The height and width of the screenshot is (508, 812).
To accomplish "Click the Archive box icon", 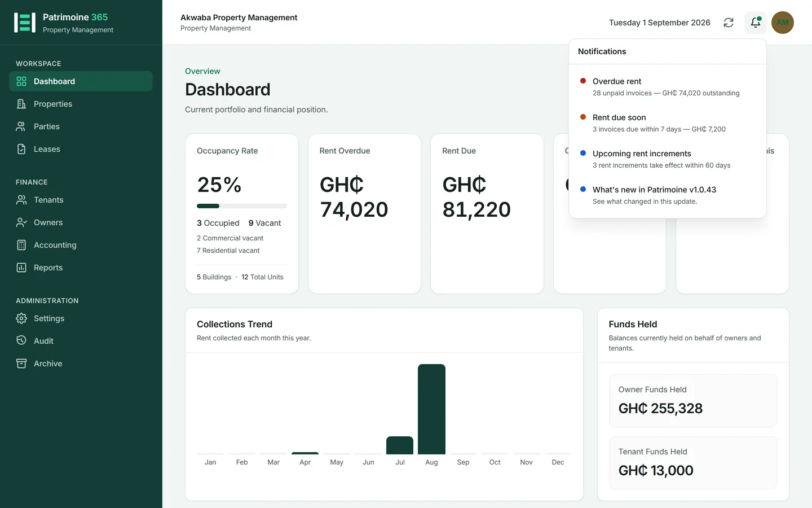I will click(21, 364).
